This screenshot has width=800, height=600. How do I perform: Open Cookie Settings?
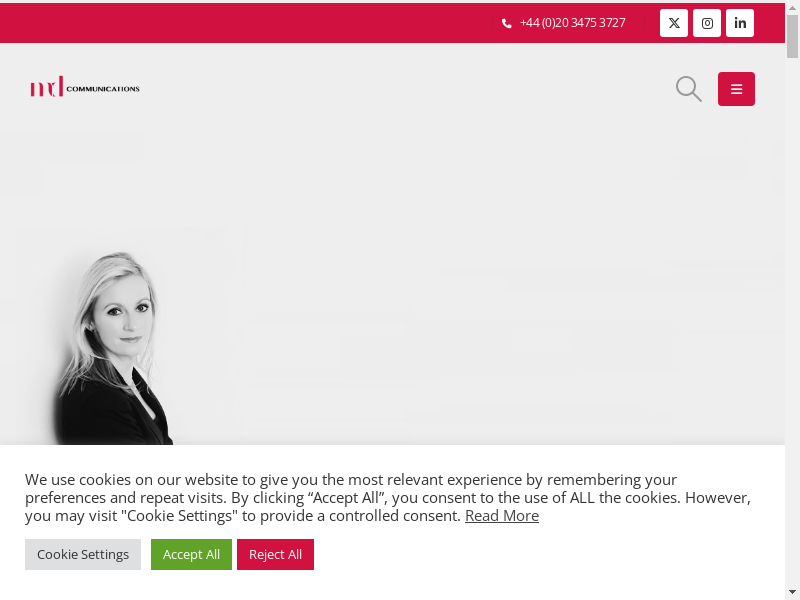[x=83, y=554]
